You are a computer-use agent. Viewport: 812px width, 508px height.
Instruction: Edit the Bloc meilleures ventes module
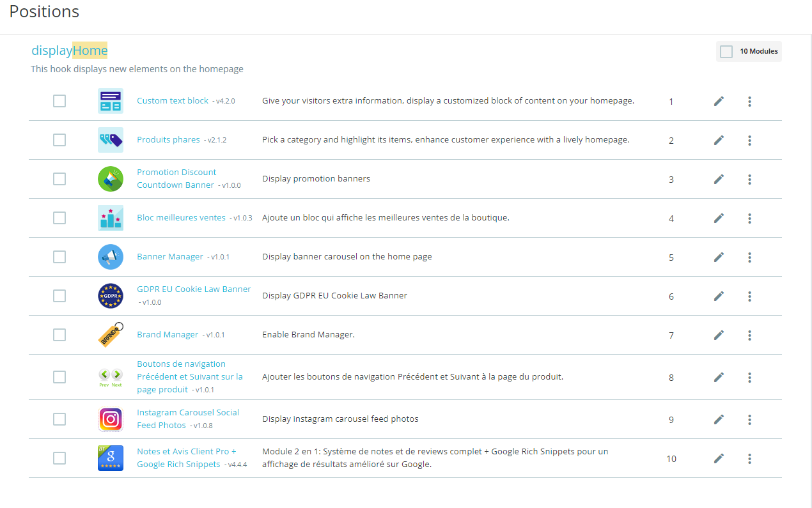coord(719,218)
